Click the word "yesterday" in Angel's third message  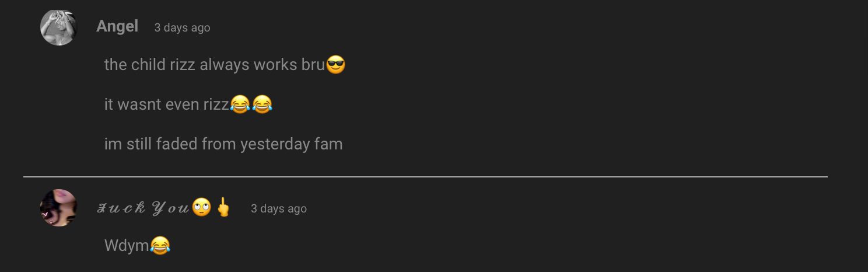pos(275,144)
